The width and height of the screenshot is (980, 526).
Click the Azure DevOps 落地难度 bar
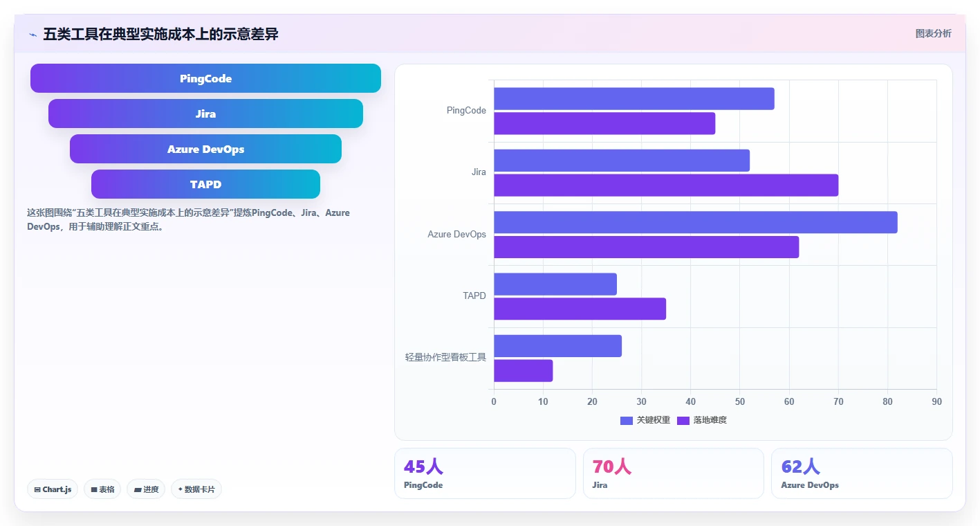click(646, 247)
